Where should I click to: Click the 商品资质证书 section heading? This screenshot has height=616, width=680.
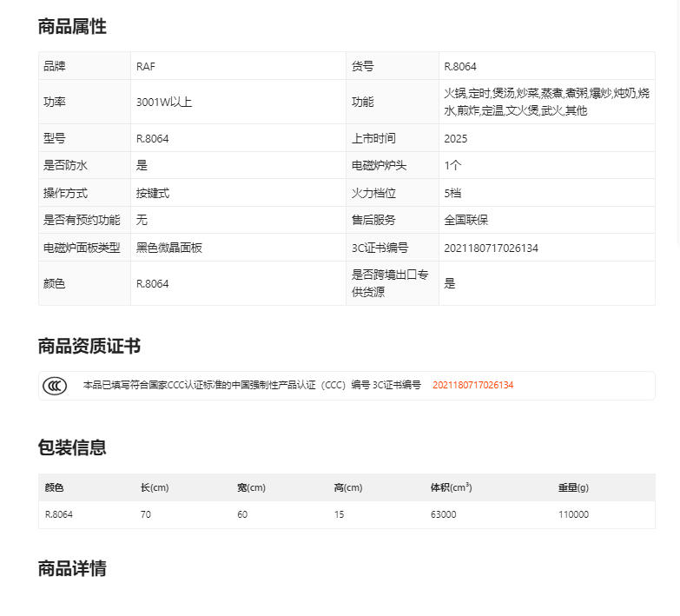coord(89,347)
